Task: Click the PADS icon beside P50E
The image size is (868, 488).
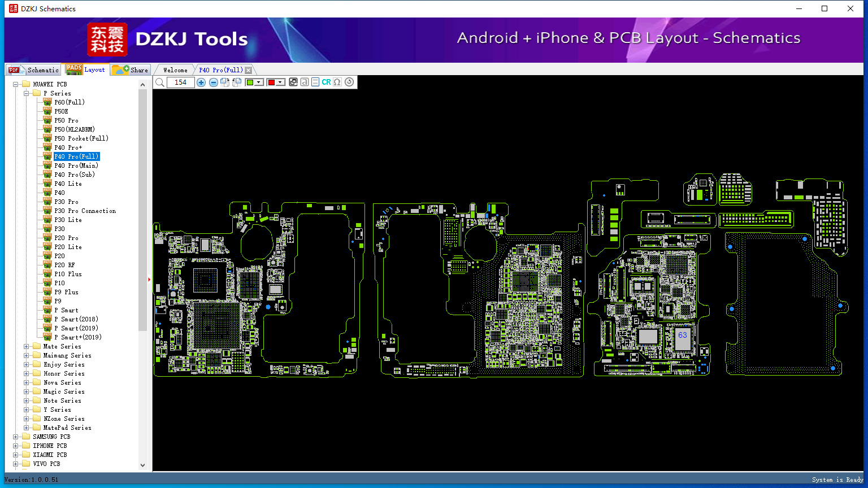Action: tap(47, 111)
